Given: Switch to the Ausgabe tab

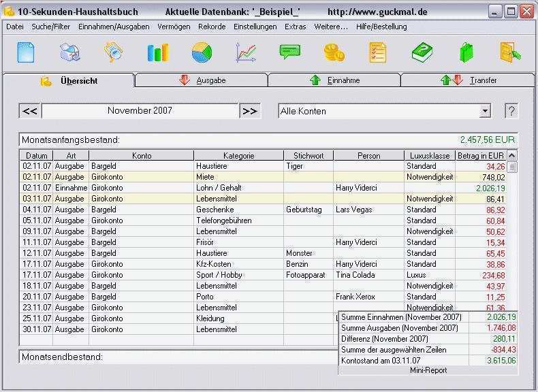Looking at the screenshot, I should pyautogui.click(x=202, y=80).
